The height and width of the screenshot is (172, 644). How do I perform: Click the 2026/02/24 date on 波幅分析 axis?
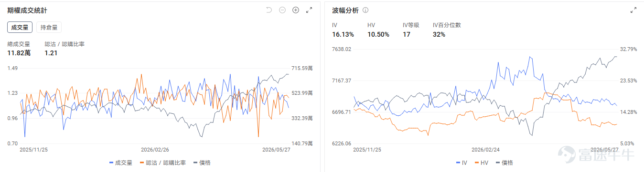click(485, 150)
